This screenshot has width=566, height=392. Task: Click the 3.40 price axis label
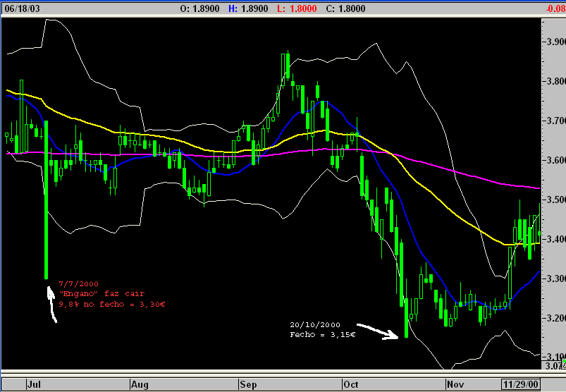click(556, 239)
